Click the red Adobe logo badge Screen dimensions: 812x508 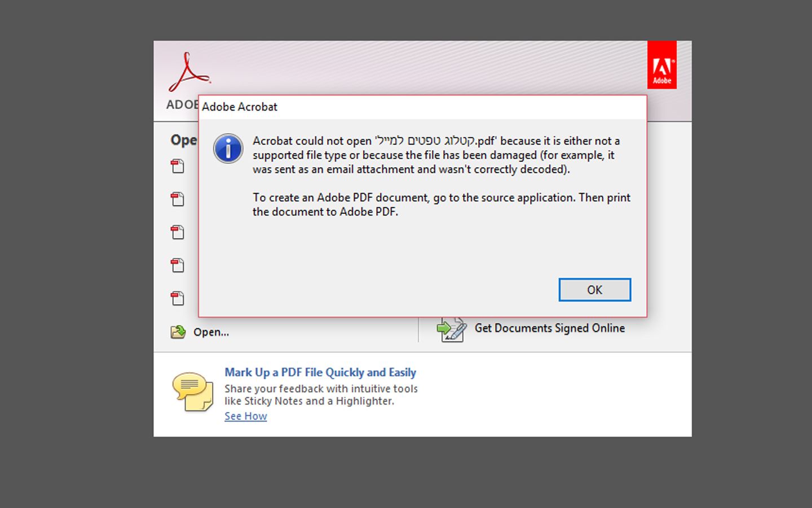662,65
